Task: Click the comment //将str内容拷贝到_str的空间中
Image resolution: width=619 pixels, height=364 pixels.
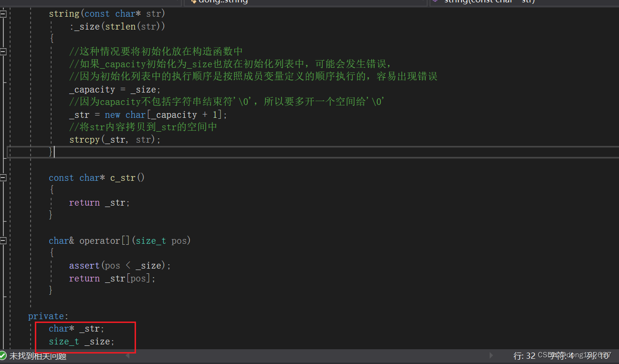Action: [143, 127]
